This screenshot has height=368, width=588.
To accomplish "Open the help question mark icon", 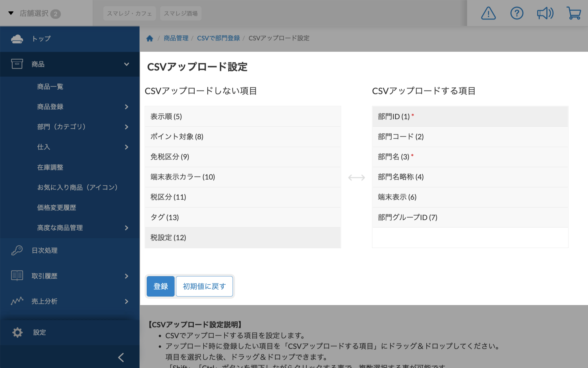I will click(517, 13).
